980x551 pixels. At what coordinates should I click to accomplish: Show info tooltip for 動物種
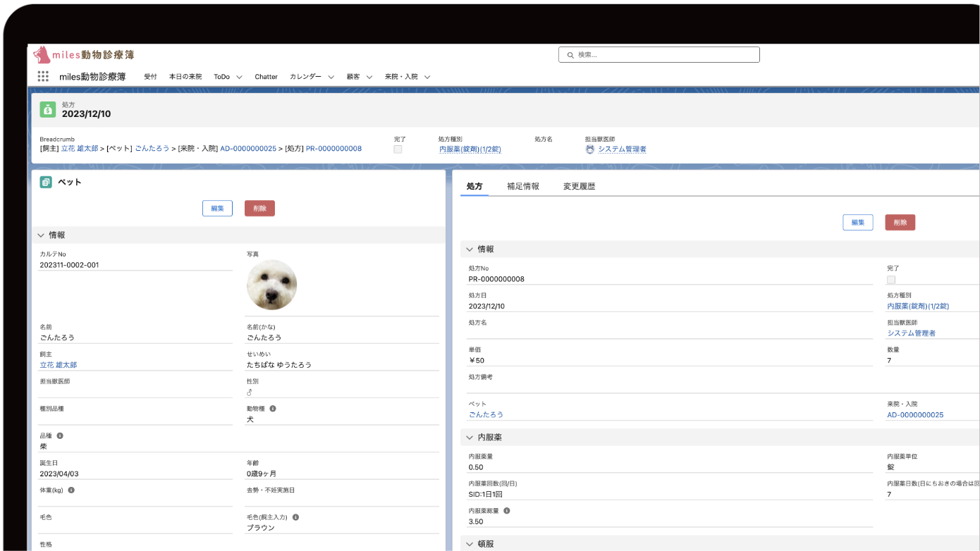[273, 409]
